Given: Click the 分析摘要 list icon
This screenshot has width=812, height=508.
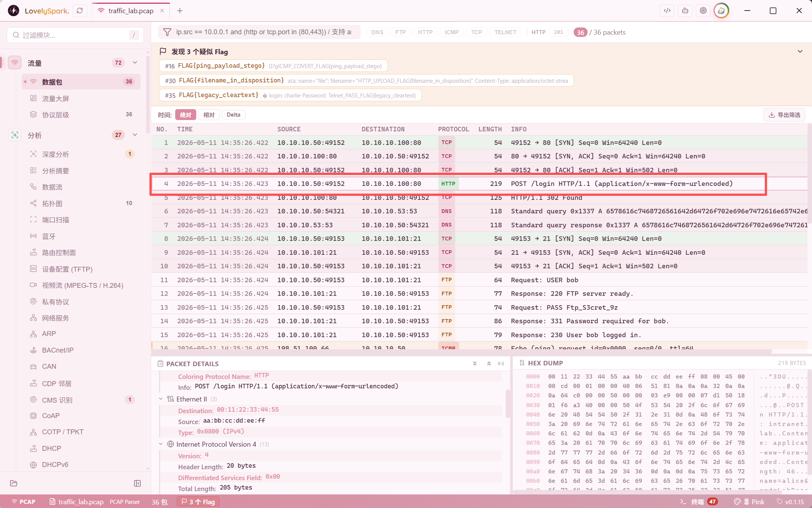Looking at the screenshot, I should click(33, 170).
